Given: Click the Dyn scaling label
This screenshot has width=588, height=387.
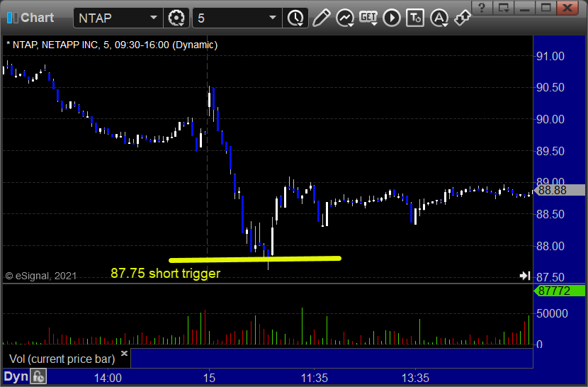Looking at the screenshot, I should pyautogui.click(x=16, y=376).
